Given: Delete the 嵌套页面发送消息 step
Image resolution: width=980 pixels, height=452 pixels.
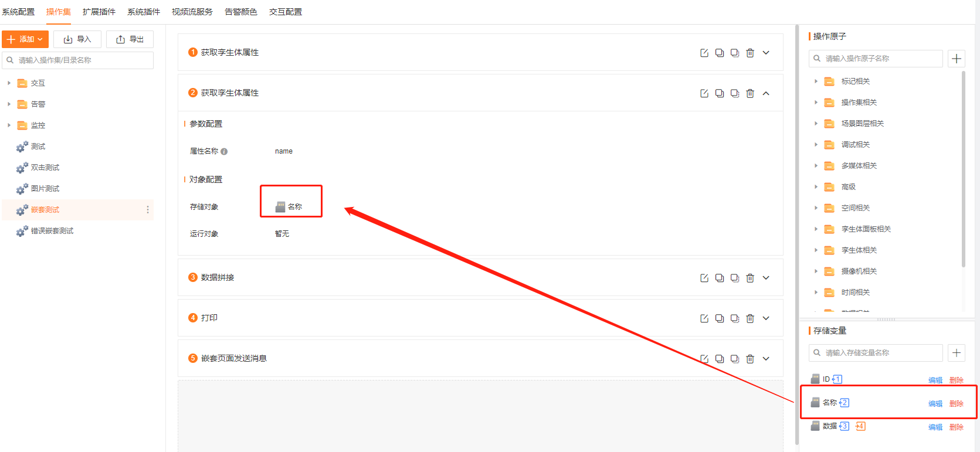Looking at the screenshot, I should 750,359.
